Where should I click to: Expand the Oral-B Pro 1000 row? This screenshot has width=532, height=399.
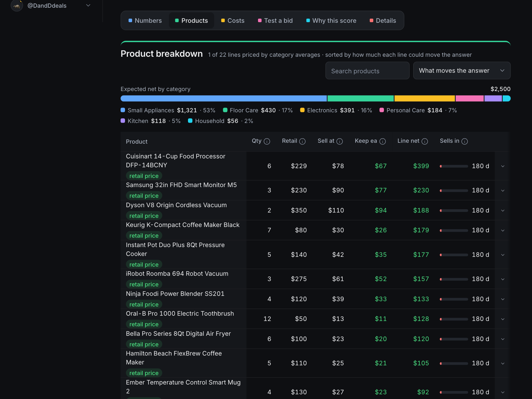(x=503, y=319)
